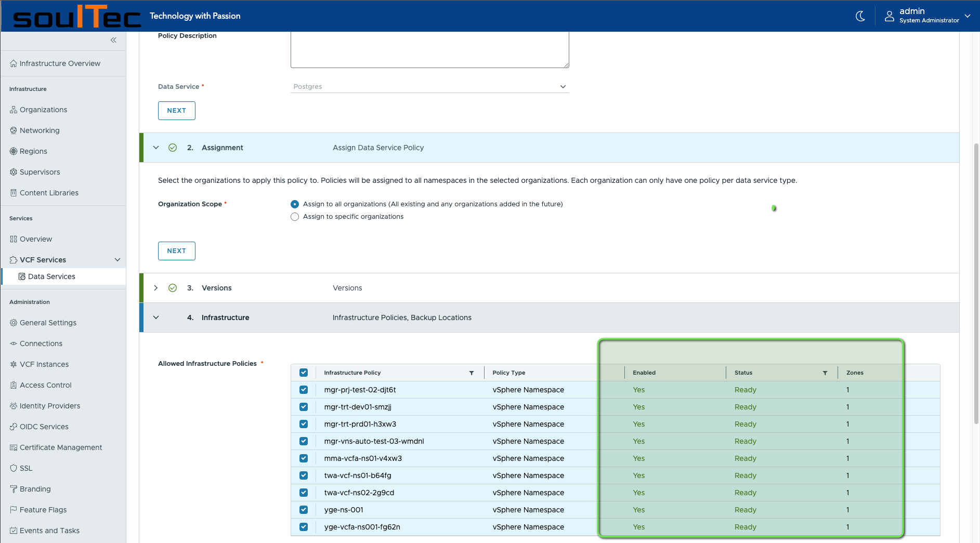This screenshot has height=543, width=980.
Task: Click the admin user profile icon
Action: pos(889,16)
